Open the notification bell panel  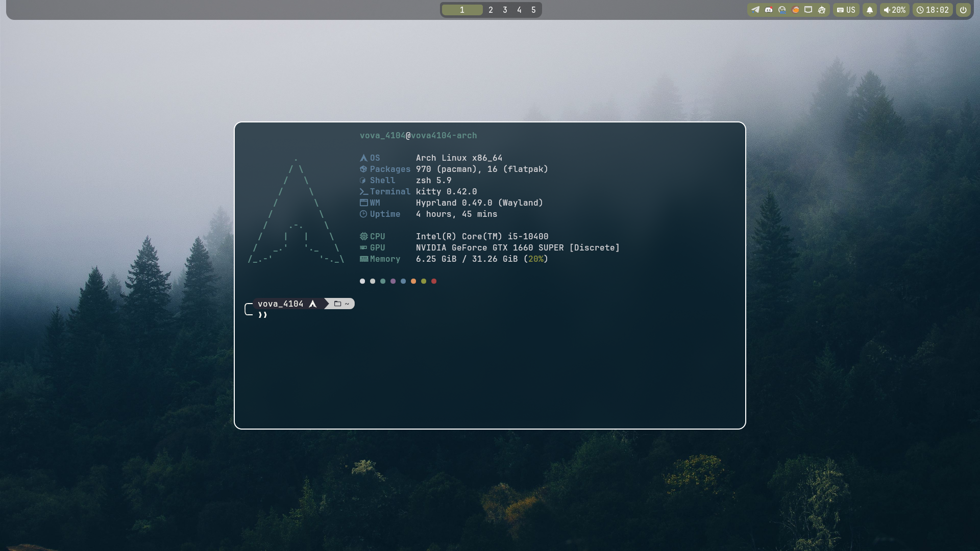870,10
